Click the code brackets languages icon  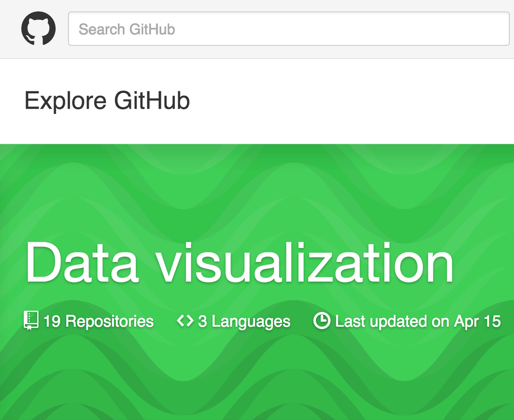coord(185,321)
